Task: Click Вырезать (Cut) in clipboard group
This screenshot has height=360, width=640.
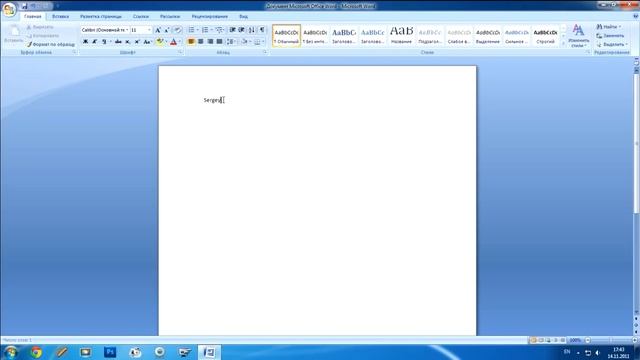Action: 40,27
